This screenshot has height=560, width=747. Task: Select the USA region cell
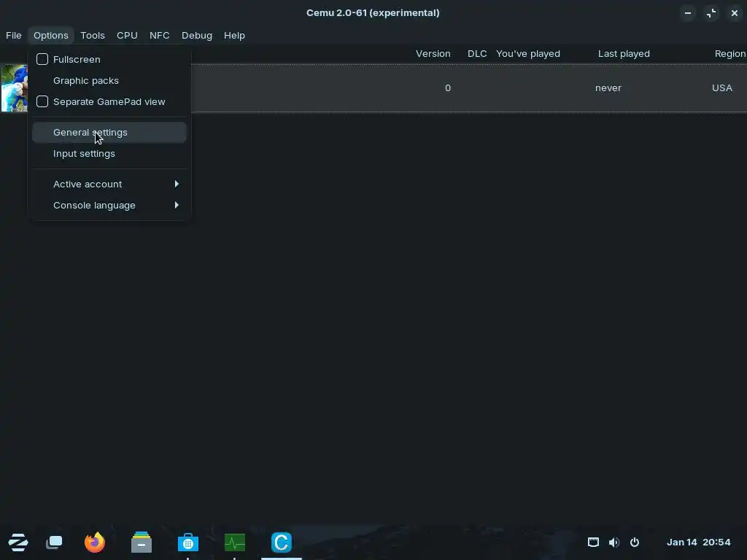721,88
